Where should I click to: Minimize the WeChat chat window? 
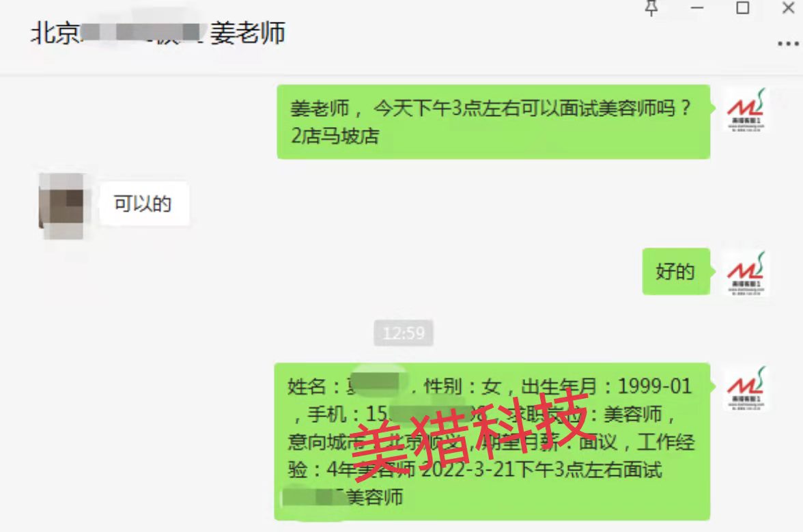point(697,8)
